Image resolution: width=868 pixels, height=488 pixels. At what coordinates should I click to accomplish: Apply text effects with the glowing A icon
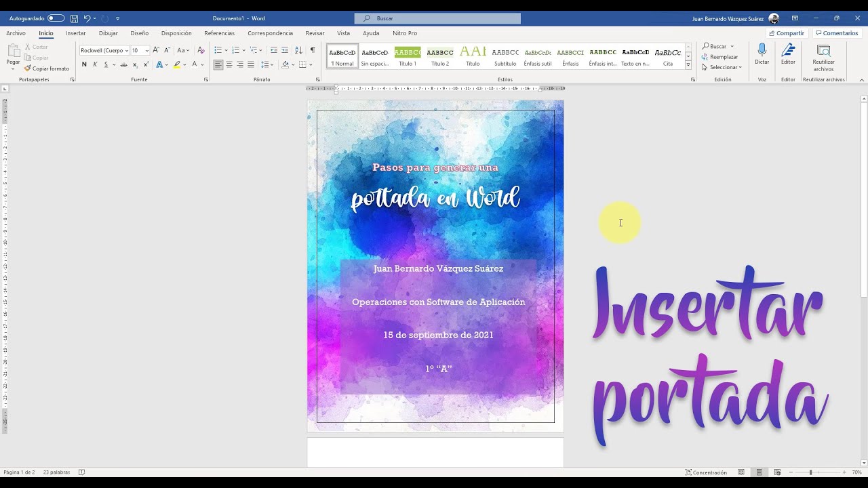pos(159,64)
